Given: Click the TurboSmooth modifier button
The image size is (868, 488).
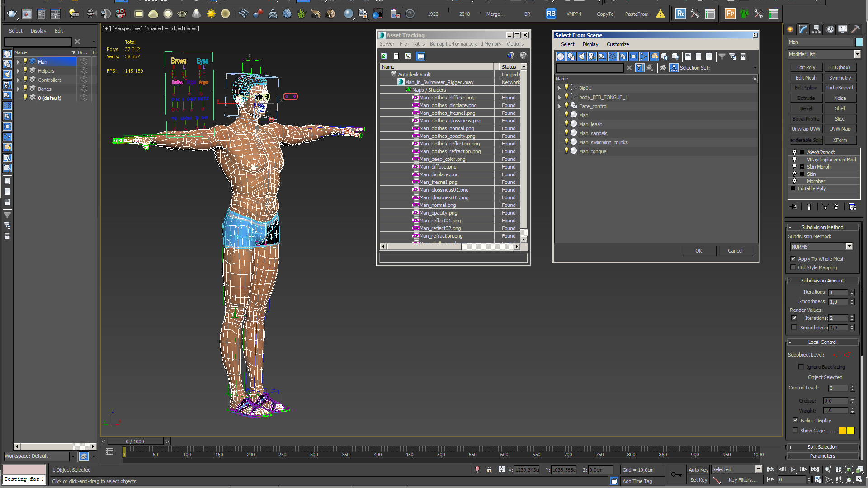Looking at the screenshot, I should click(x=840, y=88).
